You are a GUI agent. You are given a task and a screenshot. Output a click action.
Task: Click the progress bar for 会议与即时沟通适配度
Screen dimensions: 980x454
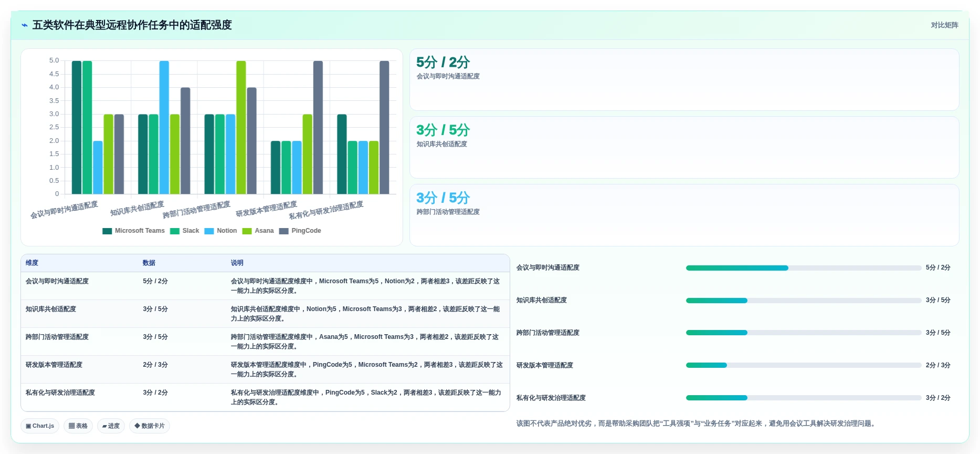(x=804, y=268)
